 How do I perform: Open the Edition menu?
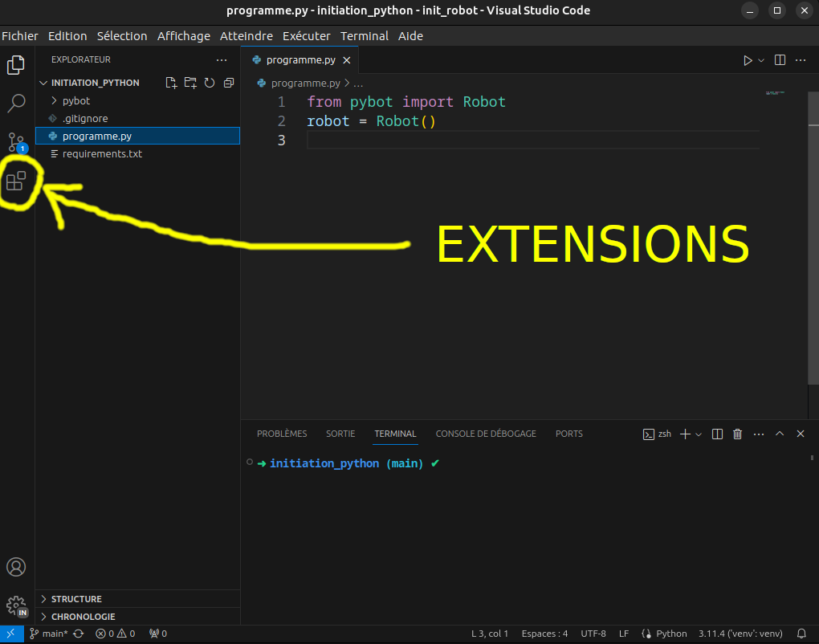pos(67,36)
